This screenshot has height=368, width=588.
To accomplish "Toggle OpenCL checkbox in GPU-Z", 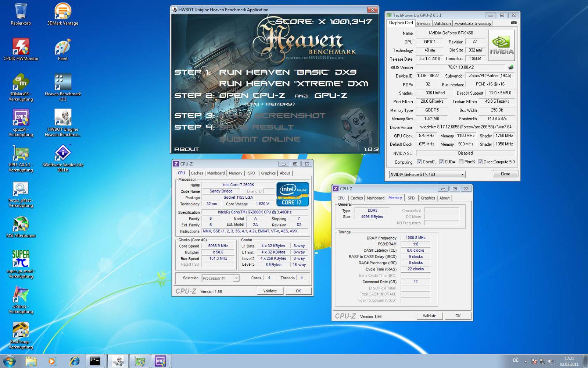I will click(x=419, y=162).
